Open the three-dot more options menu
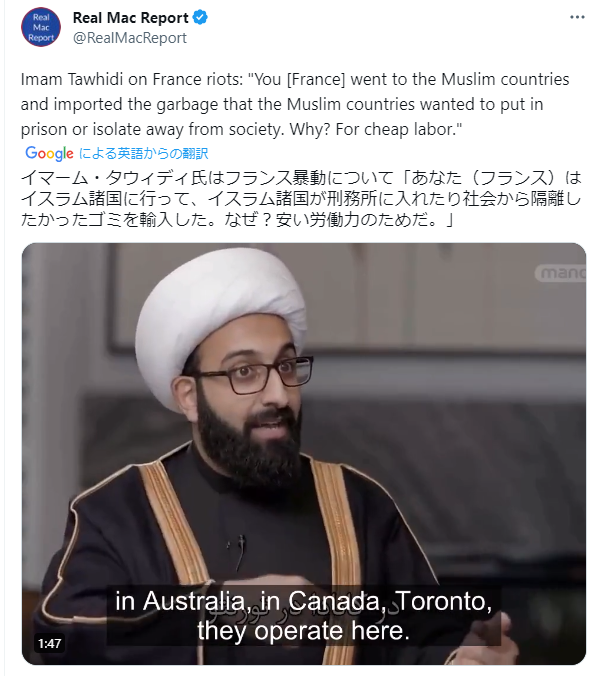This screenshot has height=676, width=603. coord(577,17)
